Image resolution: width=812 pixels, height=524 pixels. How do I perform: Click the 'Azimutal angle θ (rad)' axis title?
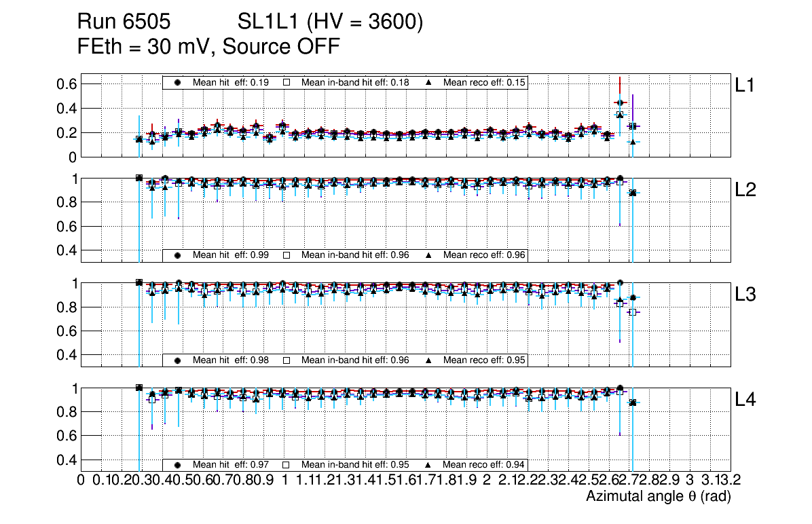tap(658, 497)
